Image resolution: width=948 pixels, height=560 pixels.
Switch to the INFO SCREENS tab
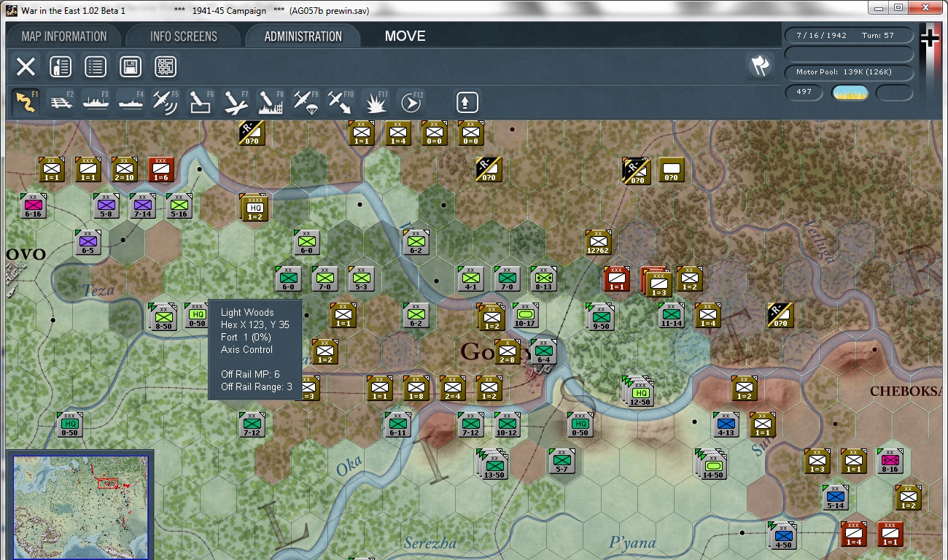[x=184, y=36]
